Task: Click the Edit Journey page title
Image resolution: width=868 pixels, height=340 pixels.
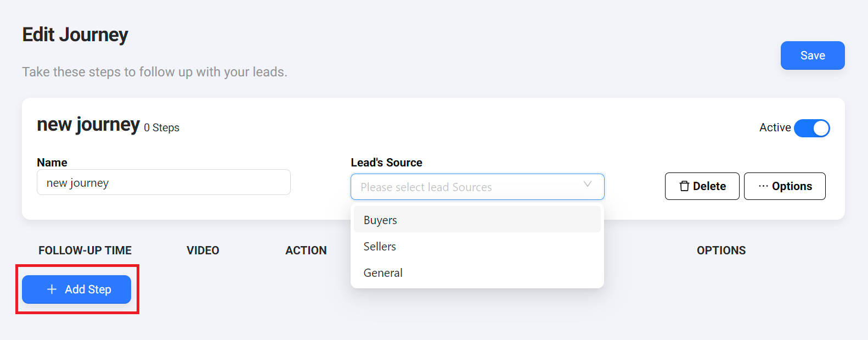Action: click(75, 35)
